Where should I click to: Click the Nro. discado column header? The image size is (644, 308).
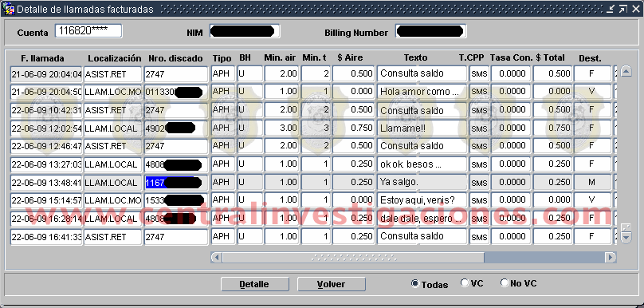click(176, 58)
